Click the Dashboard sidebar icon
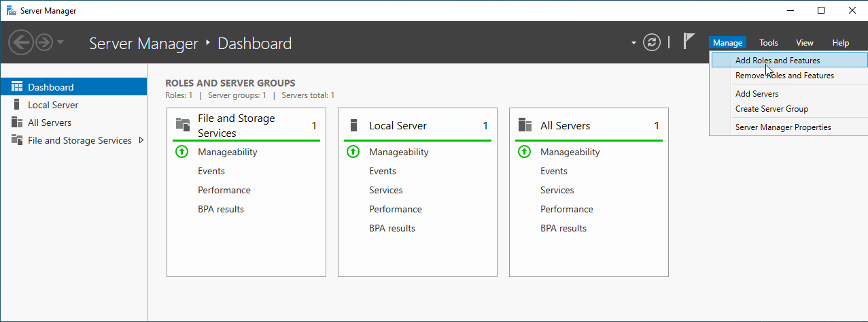The height and width of the screenshot is (322, 868). pyautogui.click(x=16, y=87)
